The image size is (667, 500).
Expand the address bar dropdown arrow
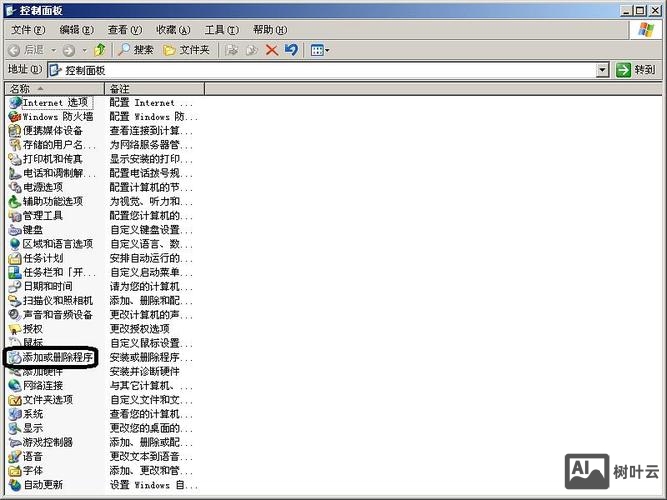tap(602, 70)
